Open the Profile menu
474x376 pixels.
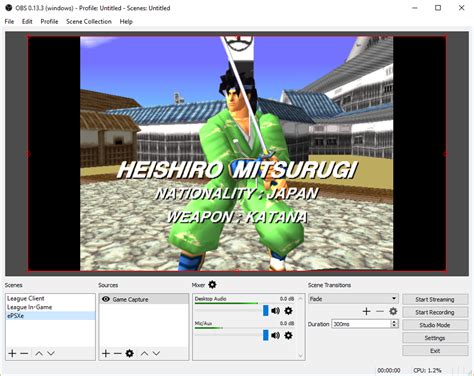pos(49,22)
